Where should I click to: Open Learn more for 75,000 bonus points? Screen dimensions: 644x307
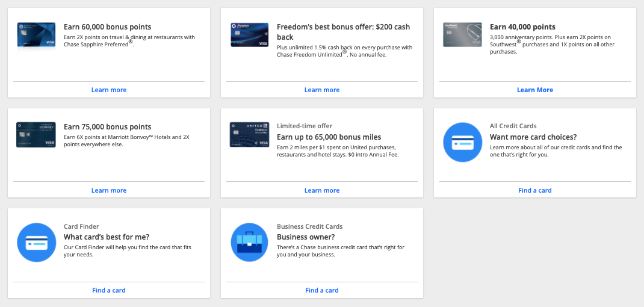(x=109, y=190)
